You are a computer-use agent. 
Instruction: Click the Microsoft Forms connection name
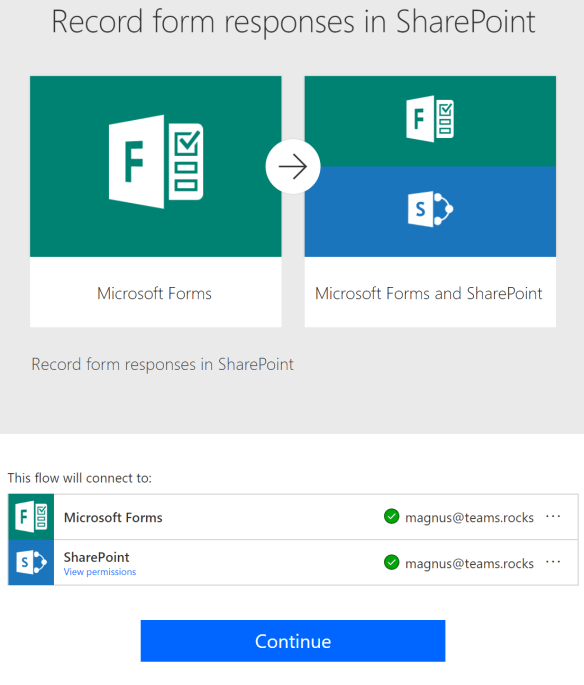[113, 518]
